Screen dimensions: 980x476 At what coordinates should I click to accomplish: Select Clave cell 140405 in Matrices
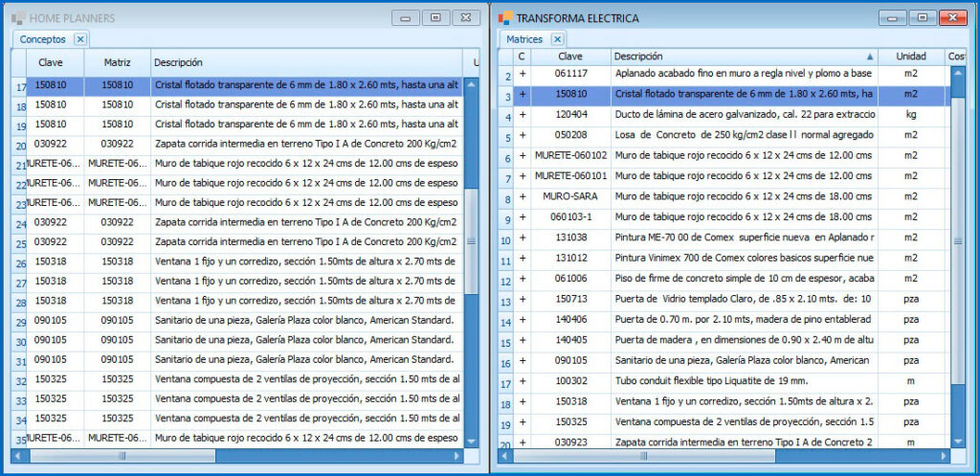pyautogui.click(x=570, y=340)
